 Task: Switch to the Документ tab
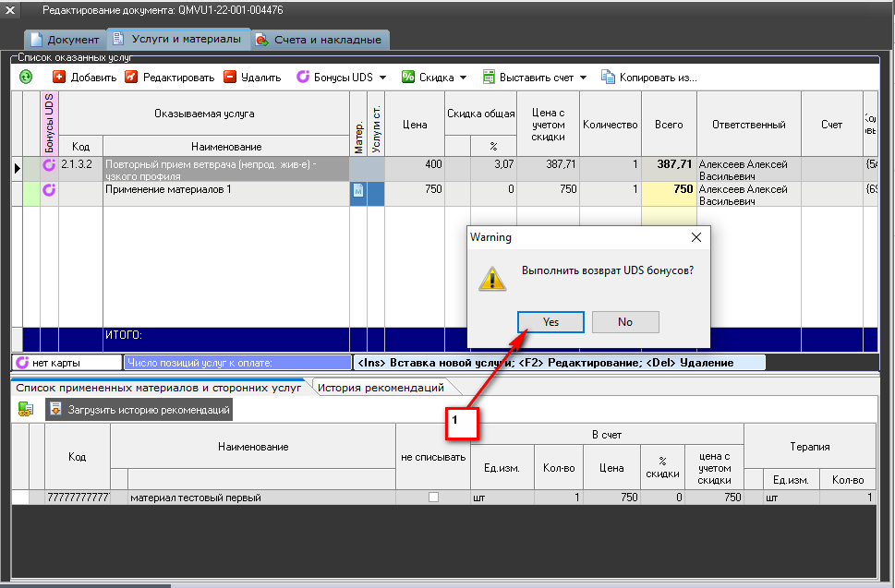click(x=65, y=40)
